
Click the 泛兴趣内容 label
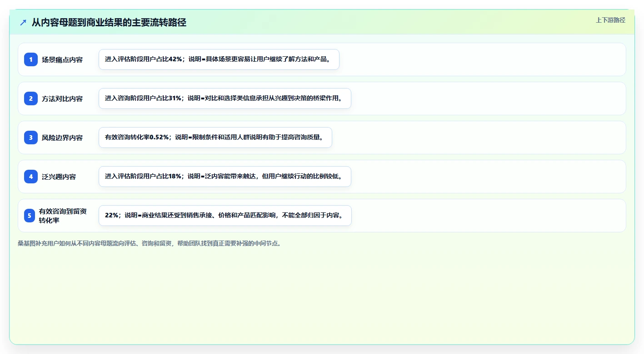click(x=59, y=177)
